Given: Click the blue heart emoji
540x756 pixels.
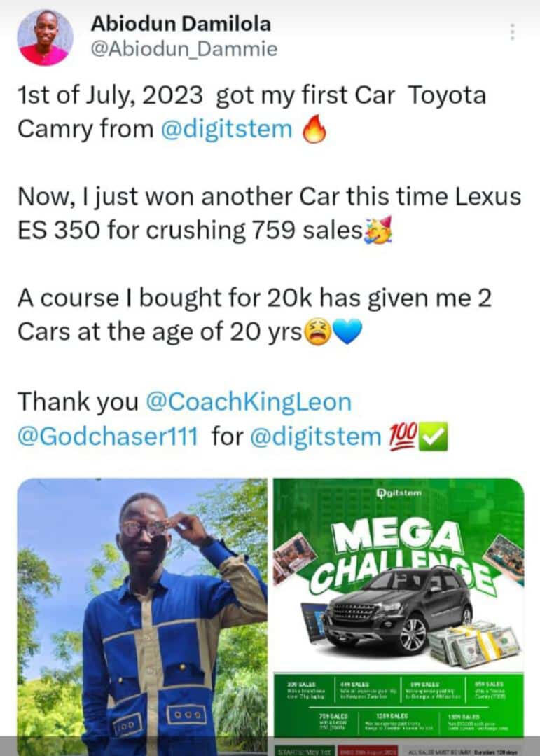Looking at the screenshot, I should 347,332.
